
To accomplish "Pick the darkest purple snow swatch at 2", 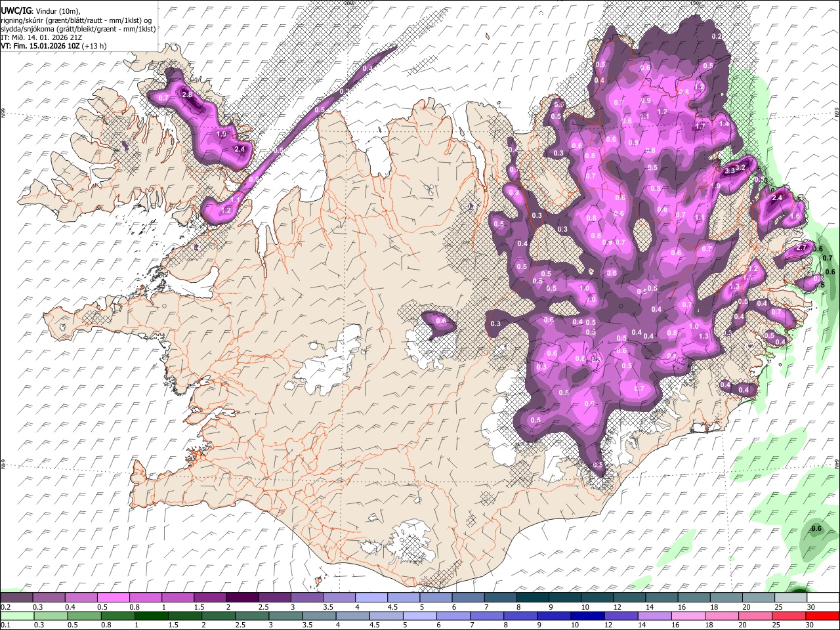I will coord(241,597).
